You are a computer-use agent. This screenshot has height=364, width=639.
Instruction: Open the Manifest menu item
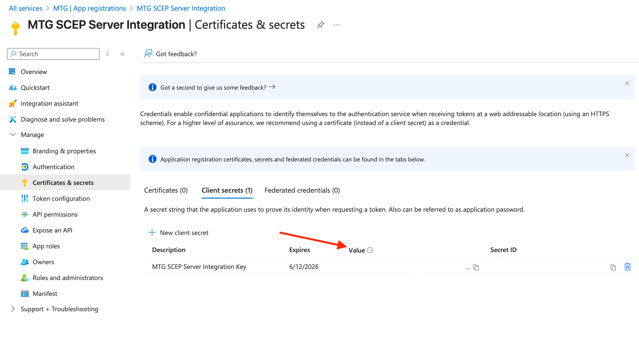(45, 294)
